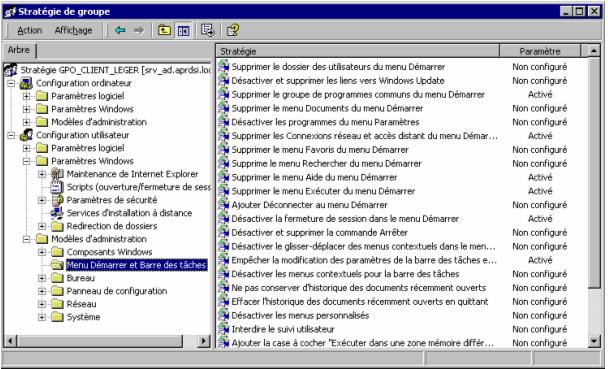
Task: Collapse the Configuration utilisateur node
Action: click(12, 135)
